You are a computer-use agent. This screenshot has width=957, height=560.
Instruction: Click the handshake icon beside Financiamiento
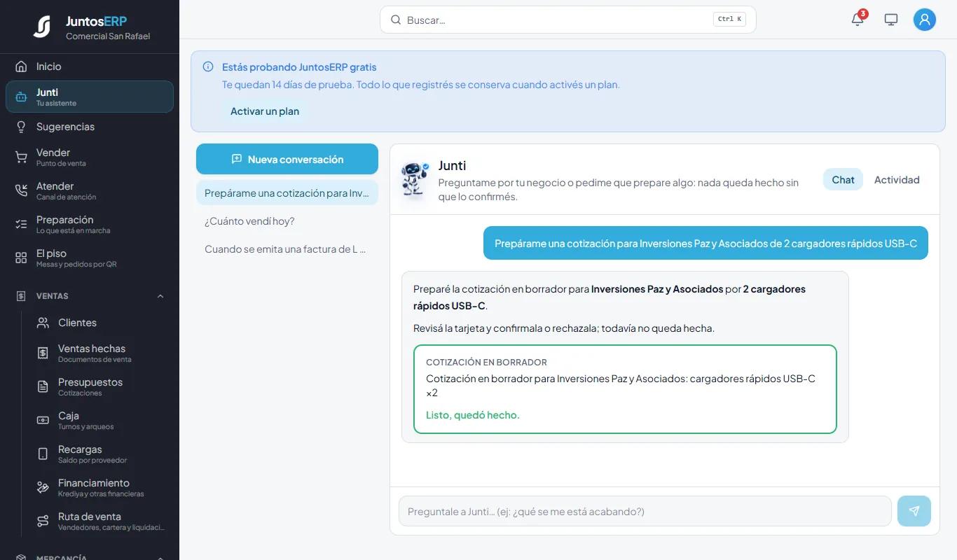43,487
